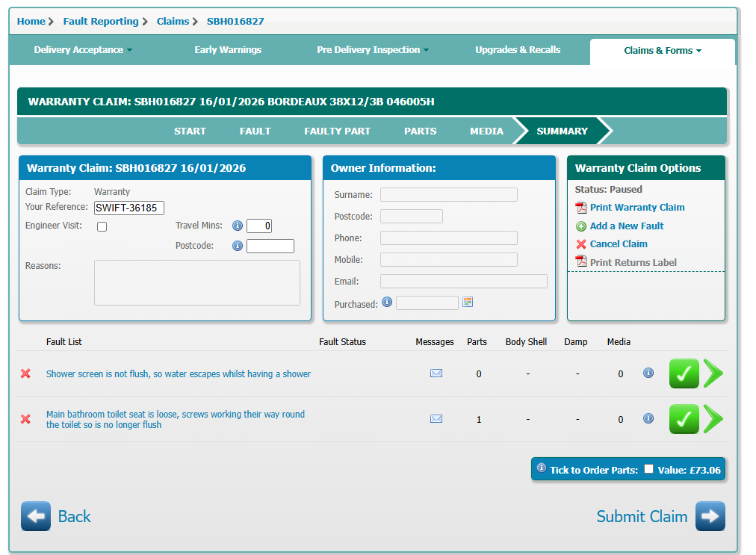Click the Print Returns Label link

point(633,262)
